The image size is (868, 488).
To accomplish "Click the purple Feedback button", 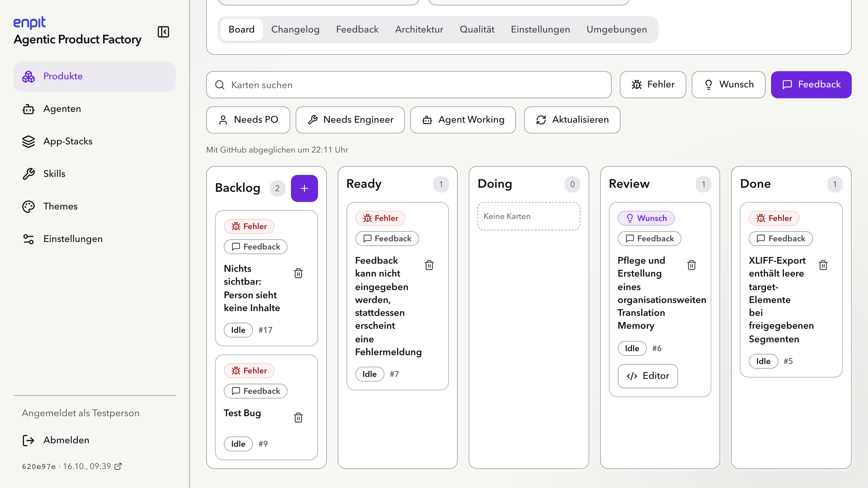I will coord(811,85).
